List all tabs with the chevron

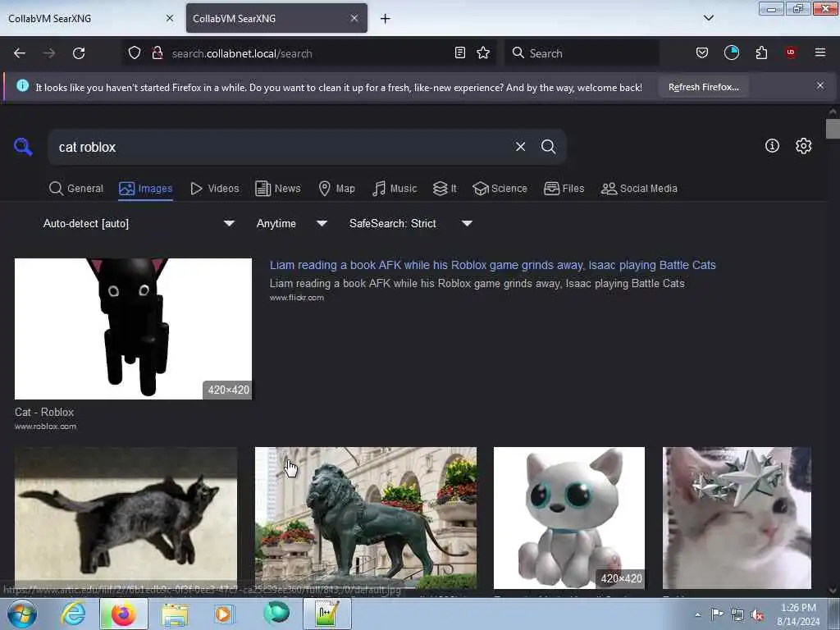[709, 18]
